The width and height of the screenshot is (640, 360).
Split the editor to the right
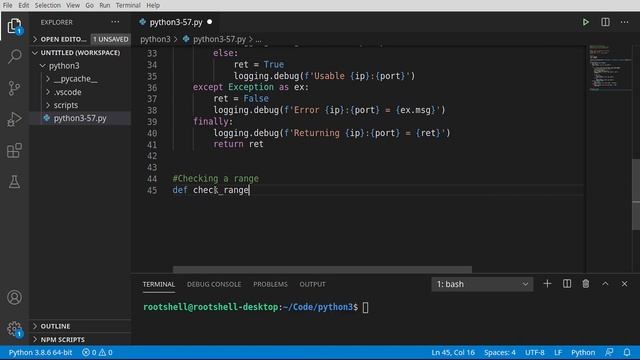coord(605,22)
